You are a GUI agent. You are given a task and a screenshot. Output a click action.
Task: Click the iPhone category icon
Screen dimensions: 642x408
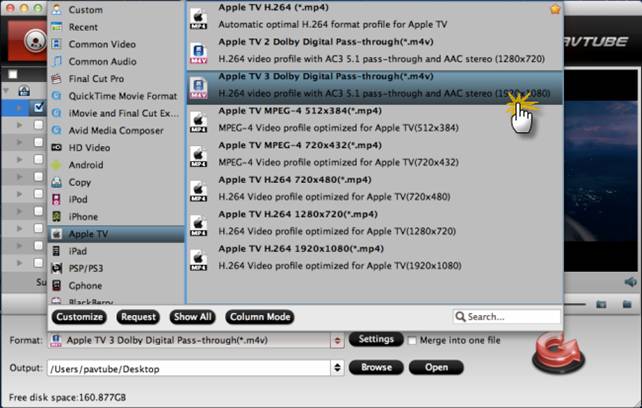coord(57,217)
